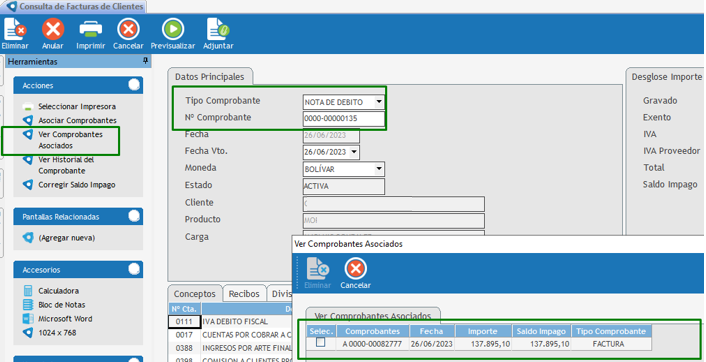The image size is (706, 362).
Task: Launch the Microsoft Word accessory
Action: (x=65, y=319)
